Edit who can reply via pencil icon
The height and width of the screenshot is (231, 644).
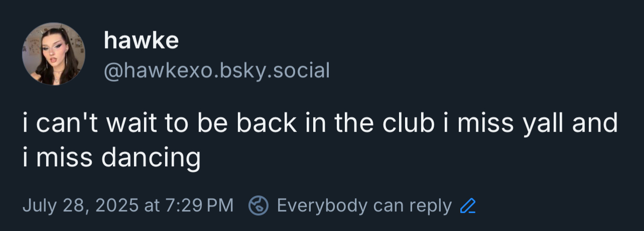tap(468, 205)
